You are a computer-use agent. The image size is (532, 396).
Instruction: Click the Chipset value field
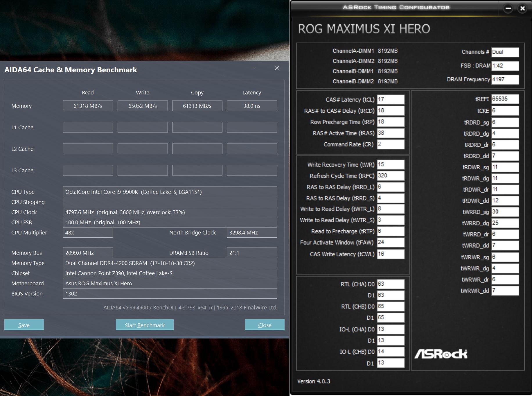(170, 273)
